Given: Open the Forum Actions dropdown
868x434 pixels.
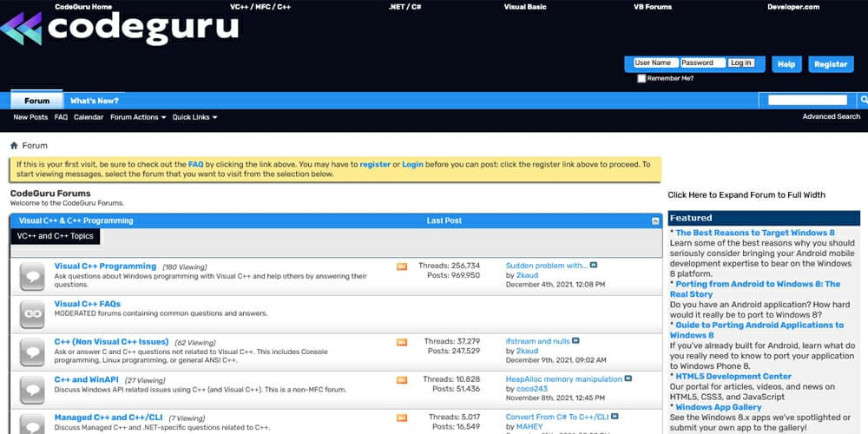Looking at the screenshot, I should (138, 117).
